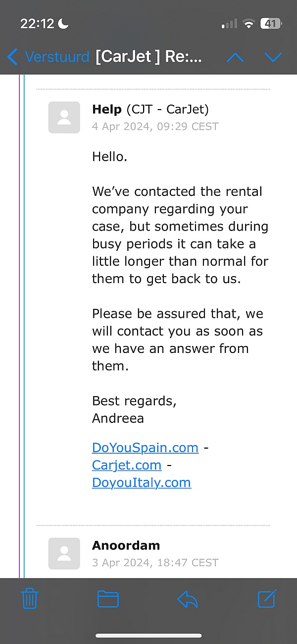Tap the Wi-Fi icon in status bar

(249, 23)
